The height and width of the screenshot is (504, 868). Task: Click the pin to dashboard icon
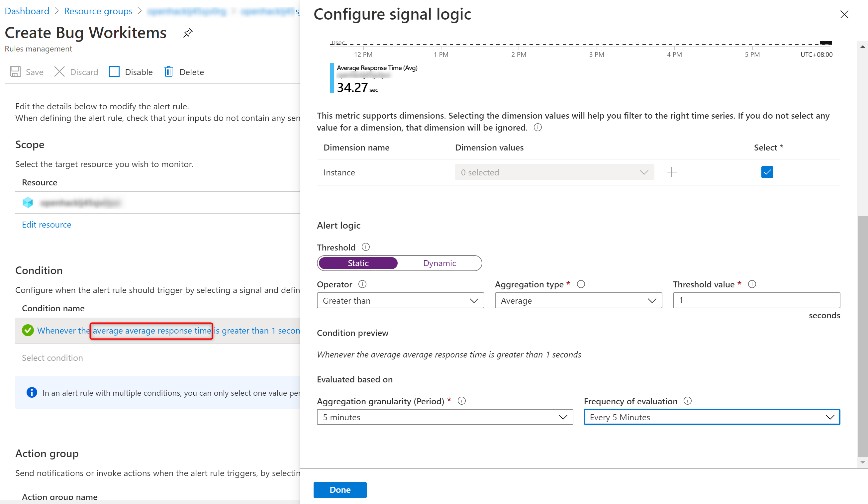click(188, 33)
